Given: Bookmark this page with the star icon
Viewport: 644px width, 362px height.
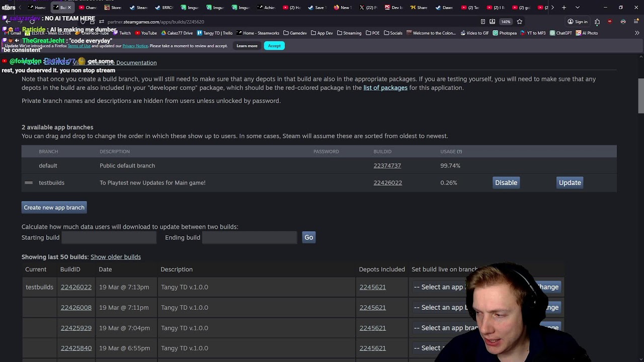Looking at the screenshot, I should tap(519, 22).
